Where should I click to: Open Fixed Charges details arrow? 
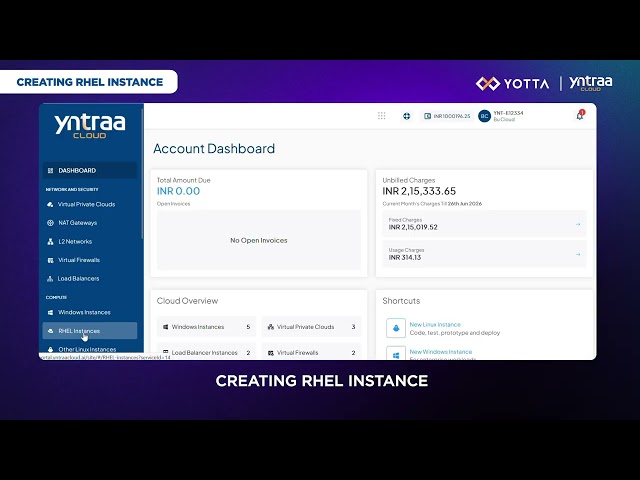[x=578, y=224]
